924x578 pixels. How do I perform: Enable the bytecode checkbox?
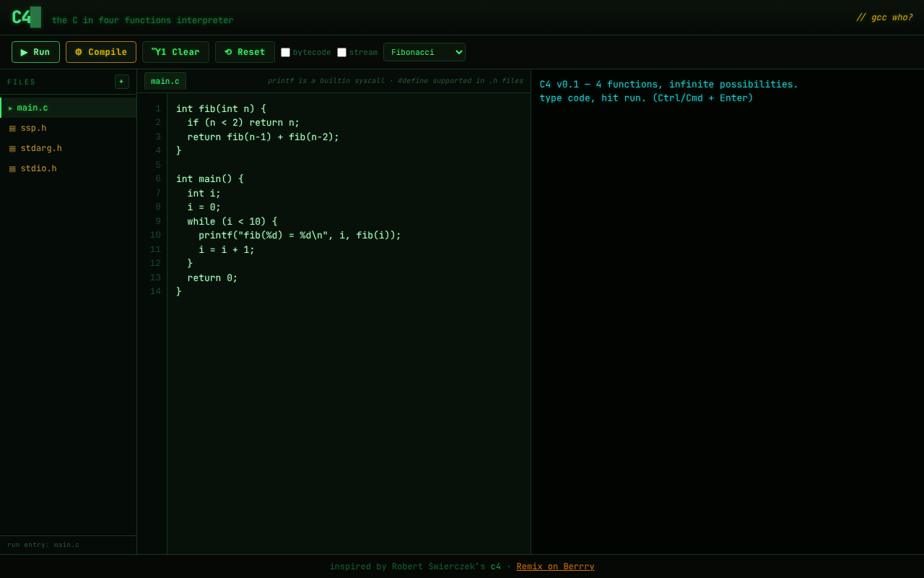point(286,53)
